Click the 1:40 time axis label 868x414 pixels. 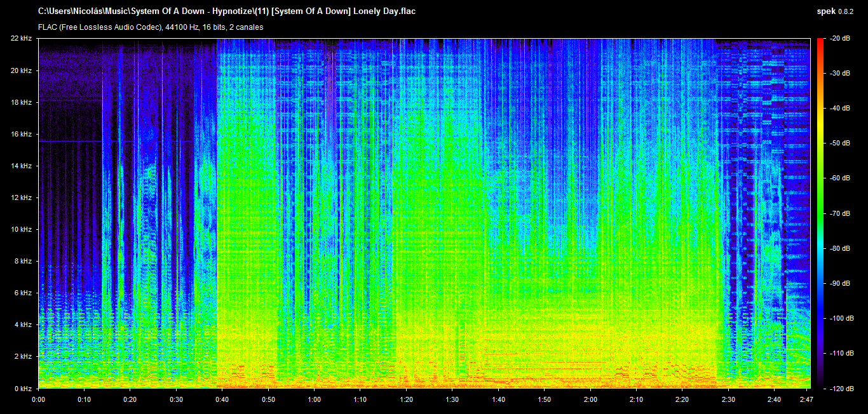[498, 399]
